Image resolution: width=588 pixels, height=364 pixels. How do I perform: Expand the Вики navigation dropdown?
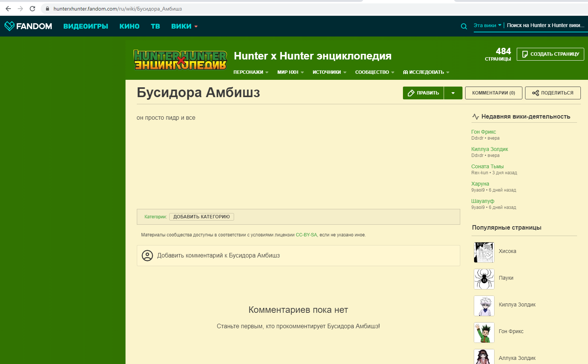point(184,26)
